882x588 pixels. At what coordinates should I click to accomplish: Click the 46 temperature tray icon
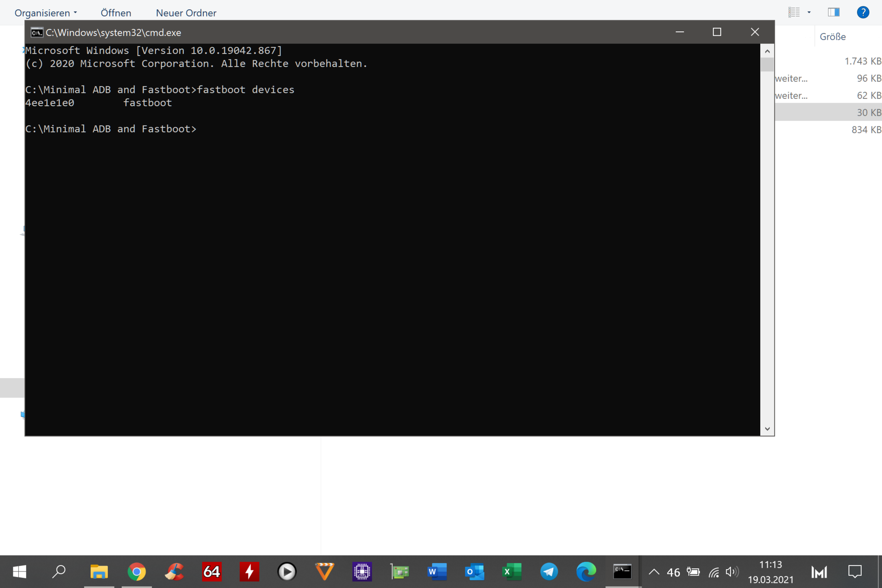(673, 572)
